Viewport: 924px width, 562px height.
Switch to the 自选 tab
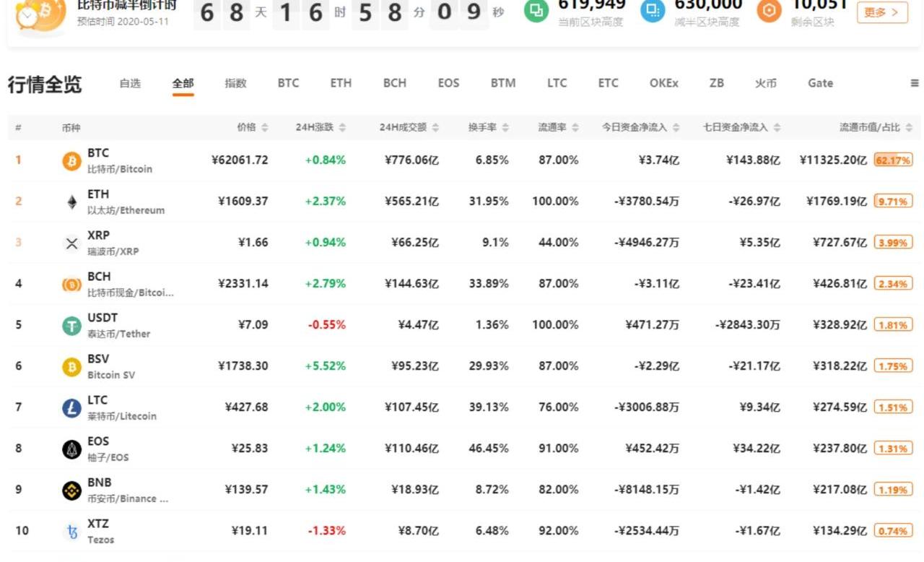130,83
